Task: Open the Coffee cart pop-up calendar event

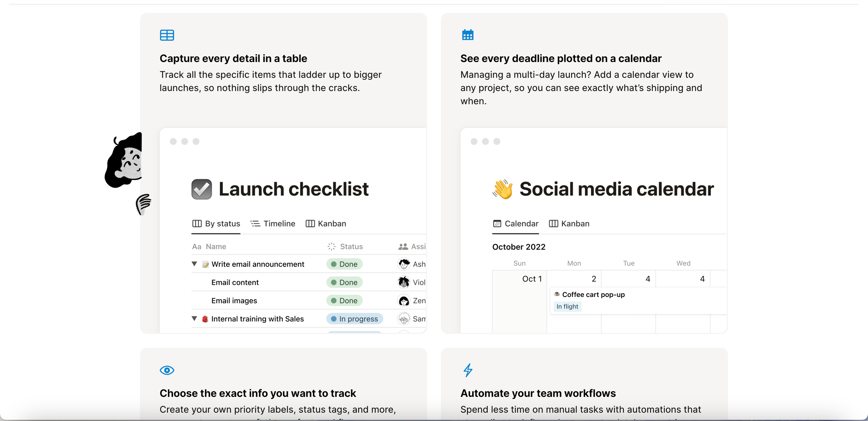Action: 593,294
